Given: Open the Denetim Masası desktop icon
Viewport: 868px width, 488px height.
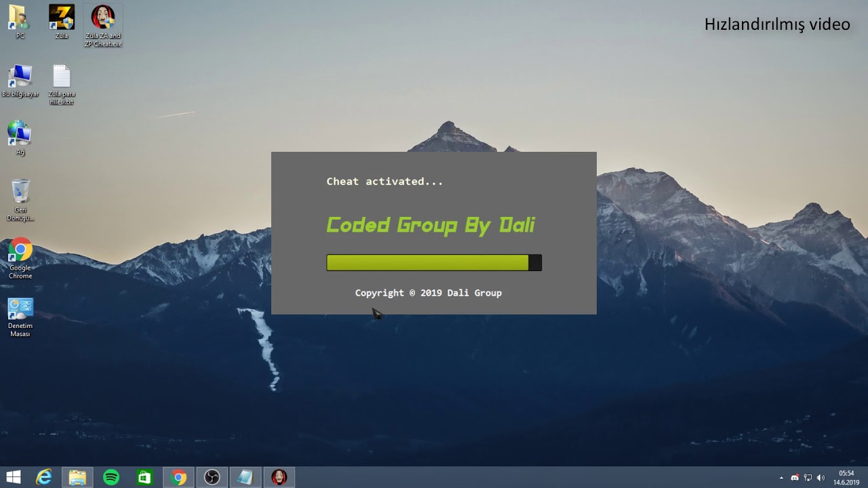Looking at the screenshot, I should tap(20, 317).
